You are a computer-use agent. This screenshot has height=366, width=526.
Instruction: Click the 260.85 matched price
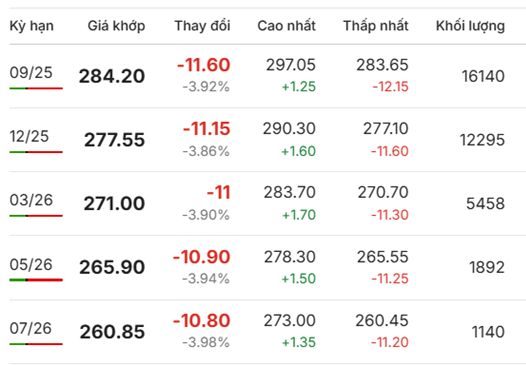click(112, 332)
